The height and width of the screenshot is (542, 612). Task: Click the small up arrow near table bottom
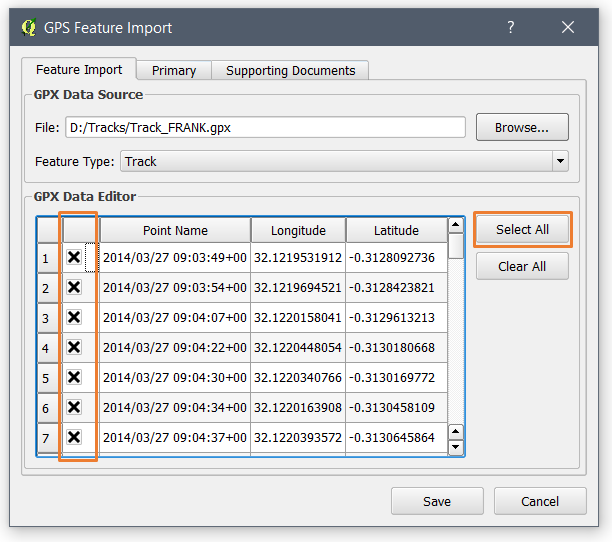455,432
